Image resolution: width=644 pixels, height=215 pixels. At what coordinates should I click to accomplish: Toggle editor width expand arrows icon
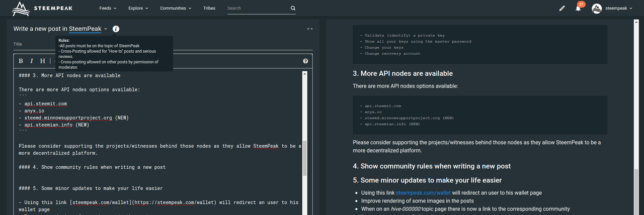coord(310,29)
